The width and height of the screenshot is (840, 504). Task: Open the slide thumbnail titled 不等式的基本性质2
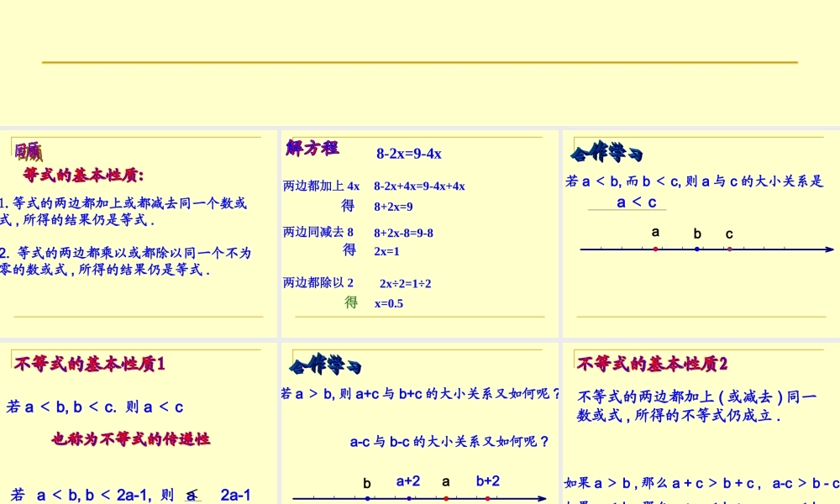pos(701,423)
